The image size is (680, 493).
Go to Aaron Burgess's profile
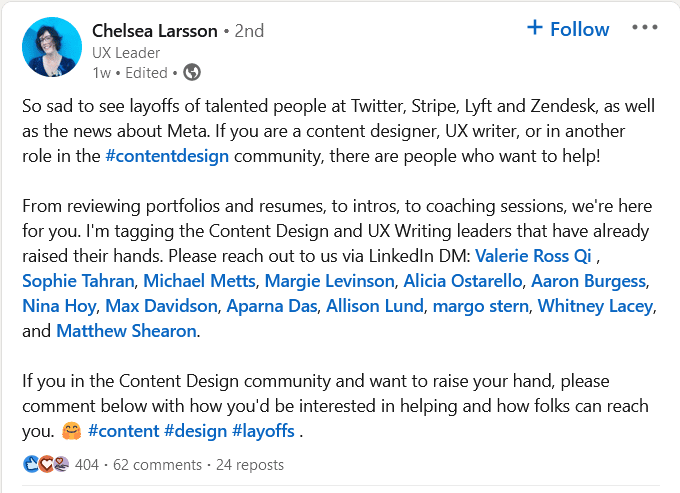(589, 281)
